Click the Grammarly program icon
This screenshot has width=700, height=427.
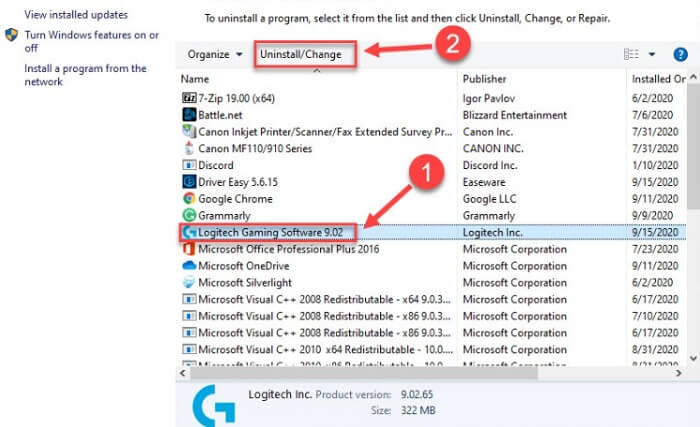pos(189,215)
